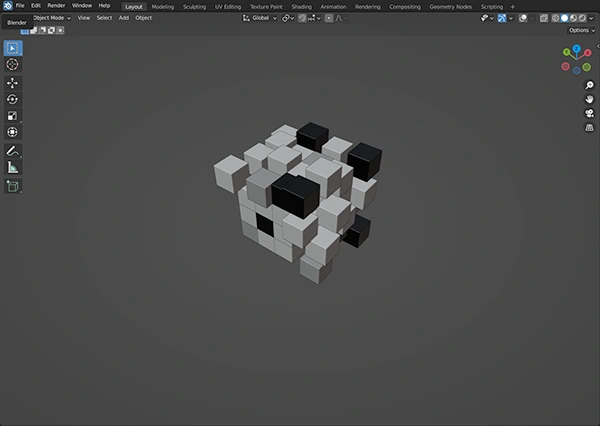
Task: Open the Edit menu
Action: click(36, 6)
